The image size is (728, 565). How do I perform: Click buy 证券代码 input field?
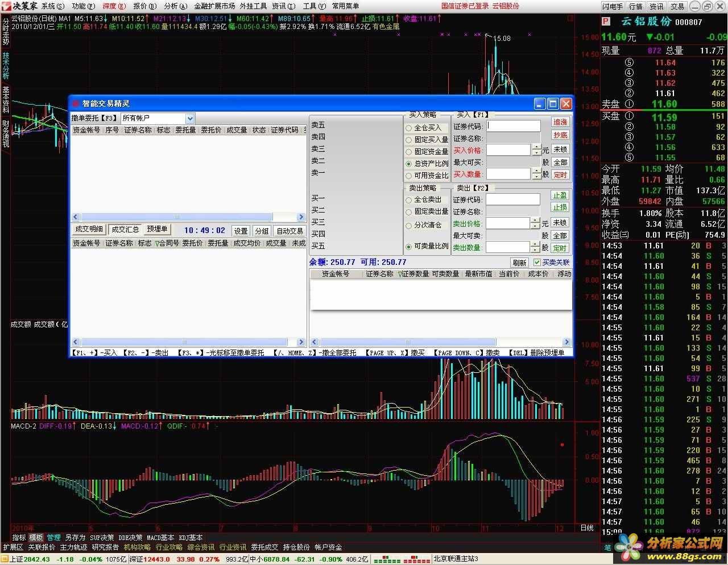point(514,126)
